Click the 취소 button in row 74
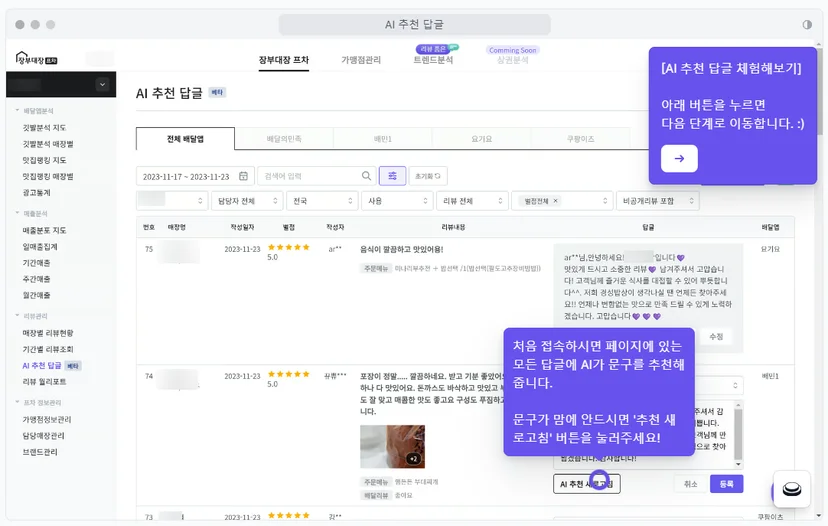The height and width of the screenshot is (526, 828). point(691,484)
